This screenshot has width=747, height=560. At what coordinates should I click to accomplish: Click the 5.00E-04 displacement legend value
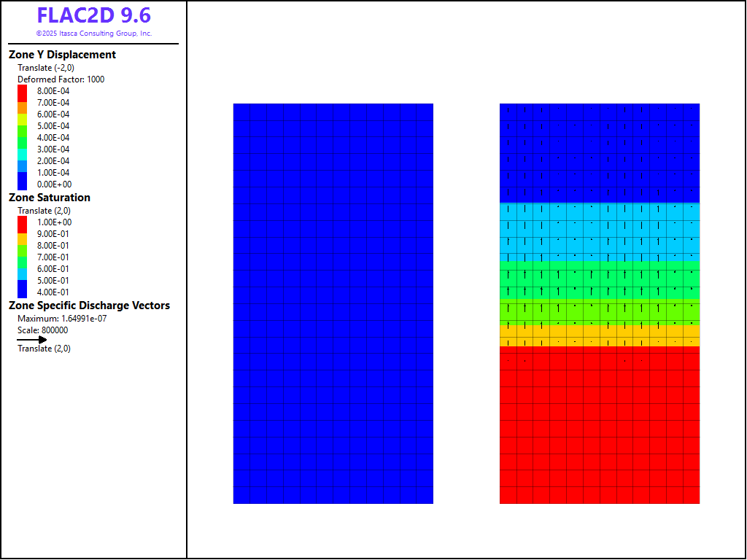pyautogui.click(x=53, y=126)
